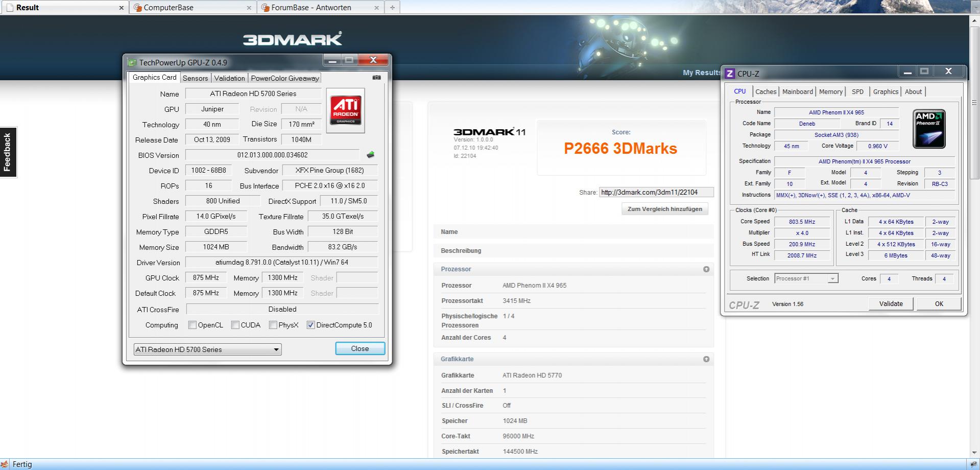Click the Validate button in CPU-Z
This screenshot has width=980, height=470.
pos(891,303)
